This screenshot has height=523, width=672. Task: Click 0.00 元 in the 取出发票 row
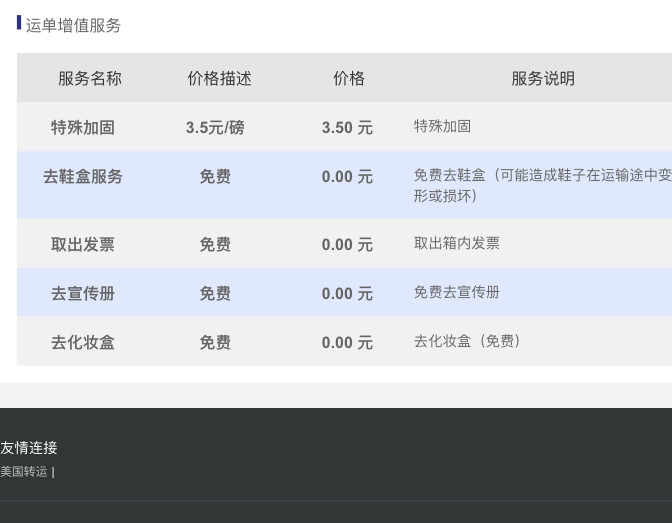point(347,244)
